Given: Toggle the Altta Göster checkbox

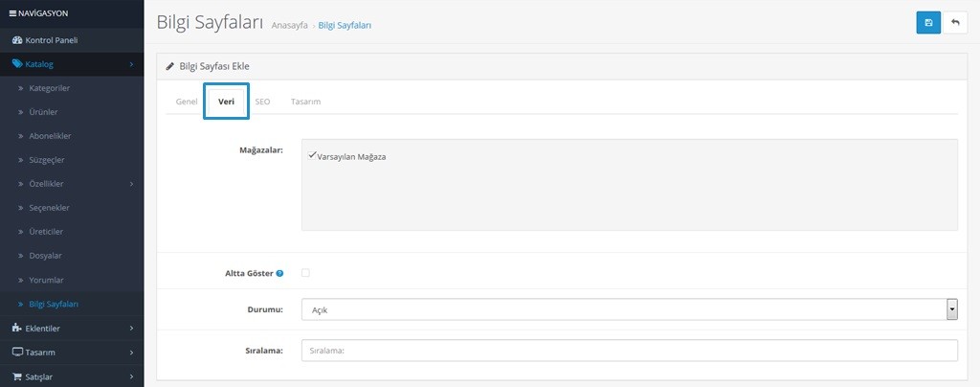Looking at the screenshot, I should click(x=305, y=273).
